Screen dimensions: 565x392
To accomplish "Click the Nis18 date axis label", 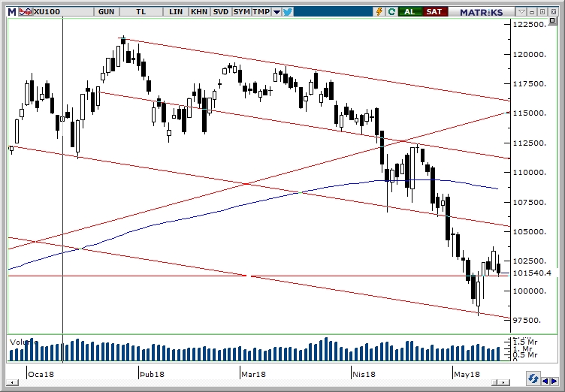I will pos(364,374).
